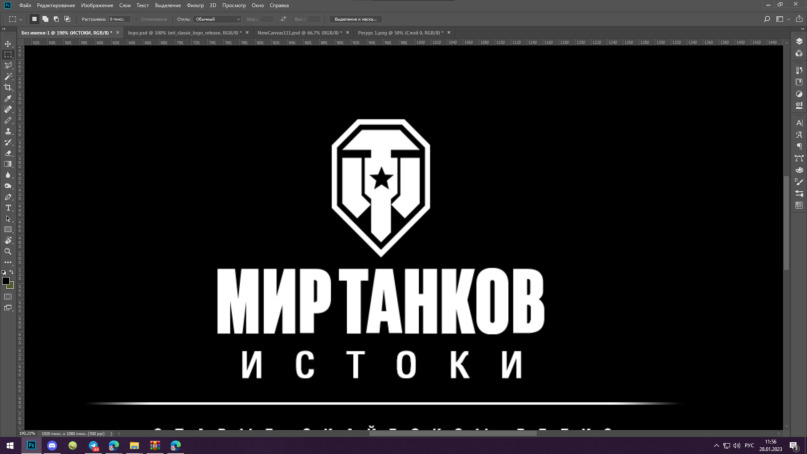Screen dimensions: 807x454
Task: Select the Horizontal Type tool
Action: [x=8, y=208]
